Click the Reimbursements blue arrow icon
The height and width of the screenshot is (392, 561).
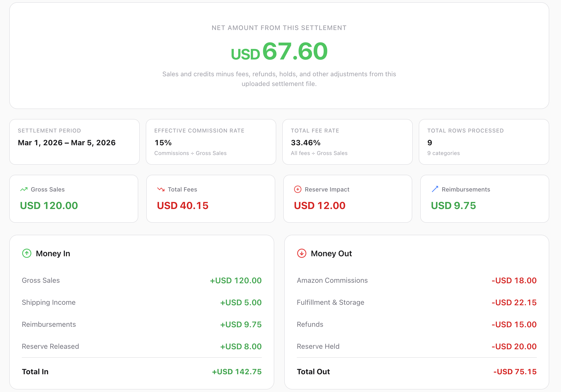click(435, 189)
